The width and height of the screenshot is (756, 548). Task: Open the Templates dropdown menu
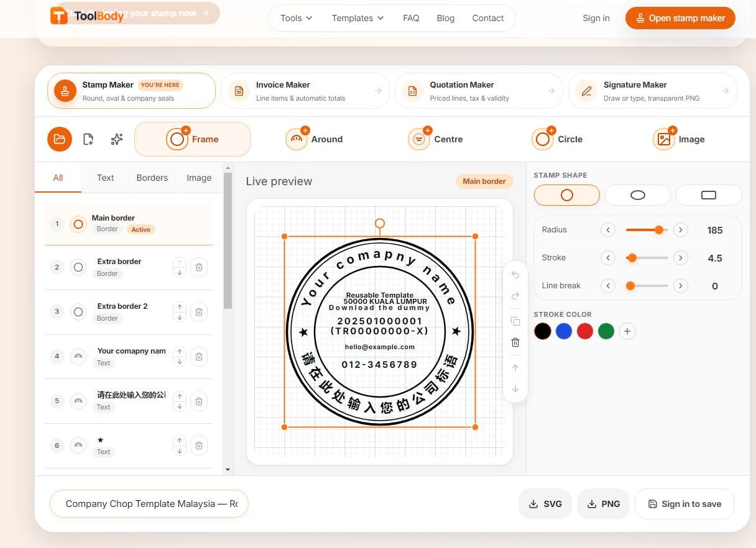tap(357, 18)
